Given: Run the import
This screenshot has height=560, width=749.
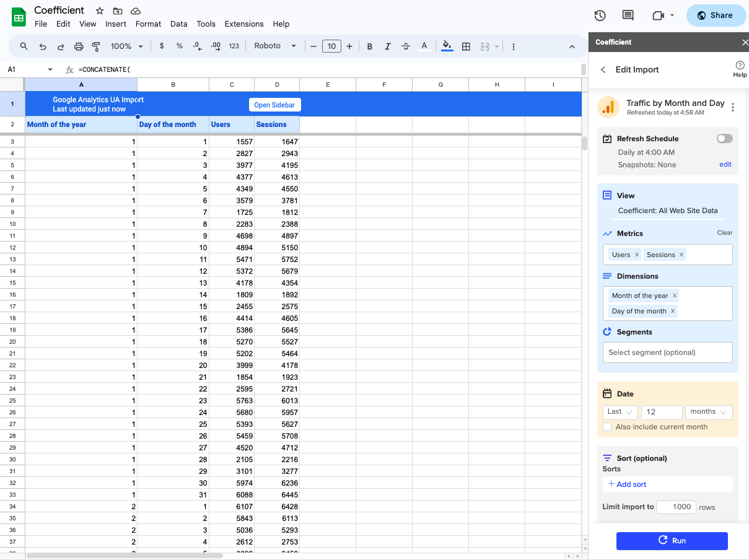Looking at the screenshot, I should click(672, 541).
